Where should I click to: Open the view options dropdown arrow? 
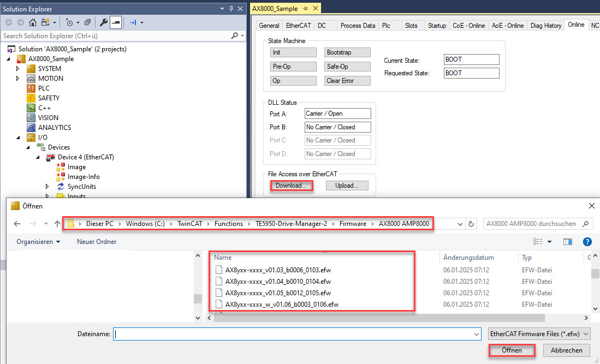click(x=549, y=242)
